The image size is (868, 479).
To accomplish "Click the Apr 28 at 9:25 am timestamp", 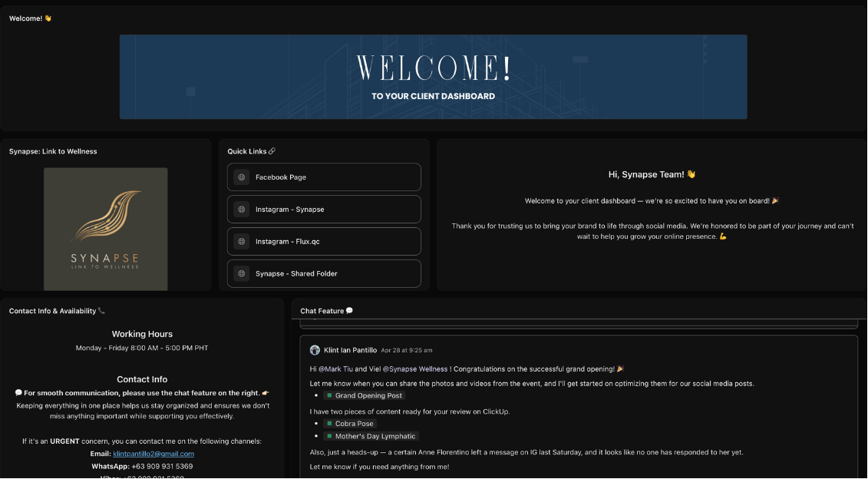I will (407, 351).
